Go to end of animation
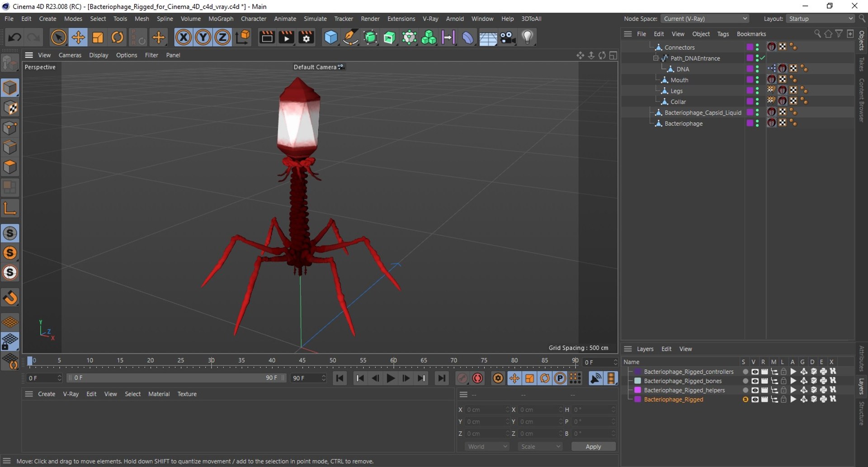This screenshot has height=467, width=868. pos(442,378)
